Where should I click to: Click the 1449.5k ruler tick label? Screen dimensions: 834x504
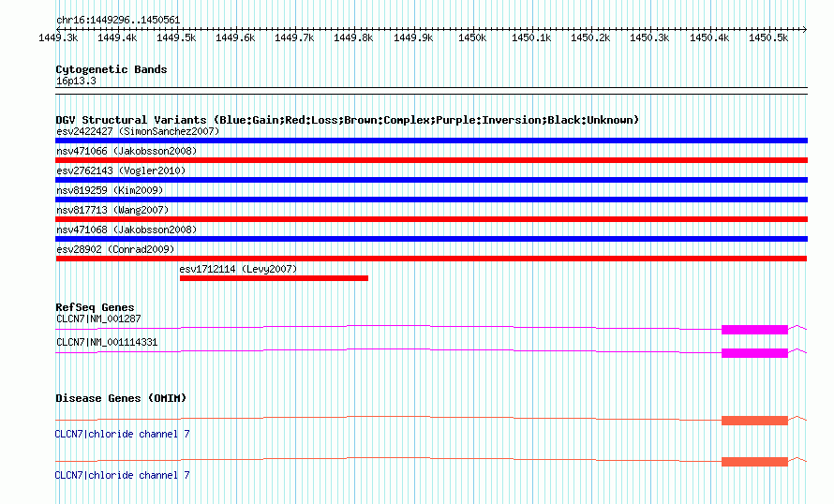(176, 37)
